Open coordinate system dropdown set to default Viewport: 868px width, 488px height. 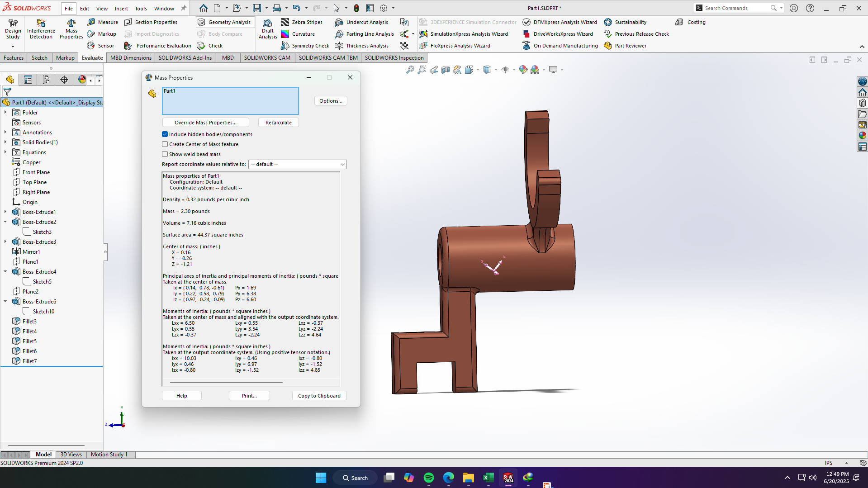(x=298, y=164)
